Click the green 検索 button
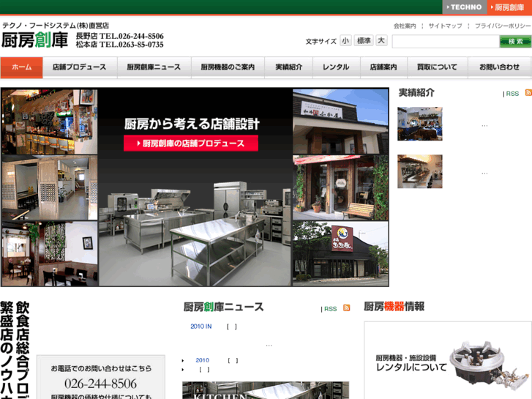 (515, 42)
